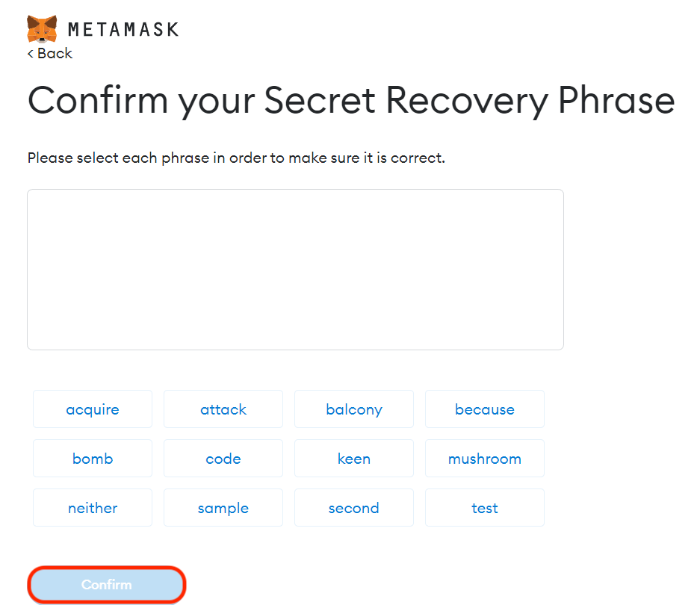Click the empty recovery phrase box

click(295, 269)
